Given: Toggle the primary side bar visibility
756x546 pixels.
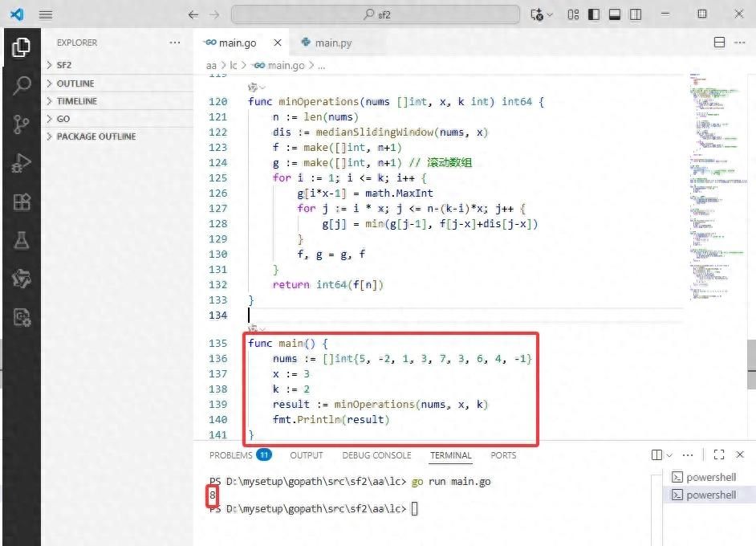Looking at the screenshot, I should (x=594, y=14).
